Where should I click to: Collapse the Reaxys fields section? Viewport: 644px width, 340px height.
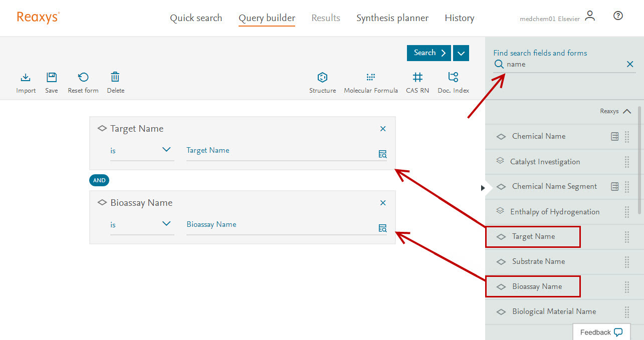click(x=626, y=111)
